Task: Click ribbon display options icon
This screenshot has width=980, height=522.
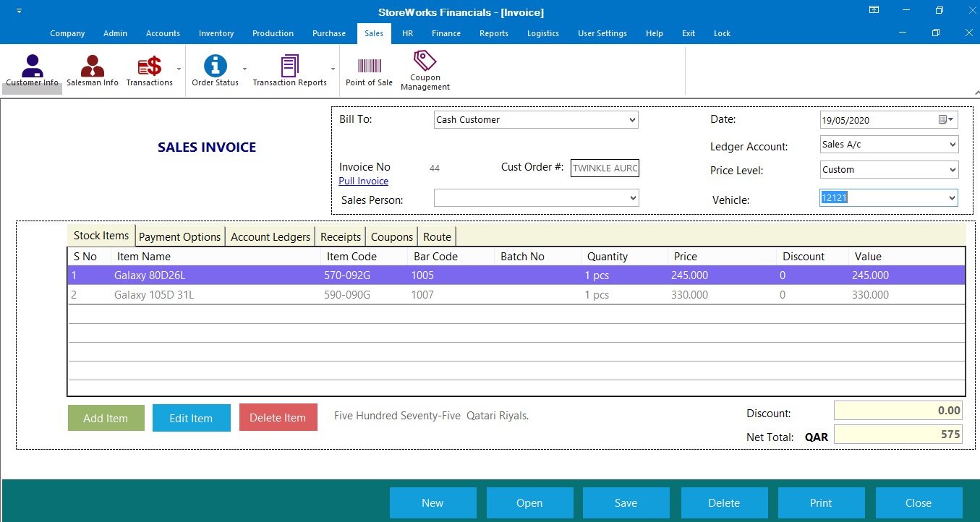Action: pyautogui.click(x=874, y=10)
